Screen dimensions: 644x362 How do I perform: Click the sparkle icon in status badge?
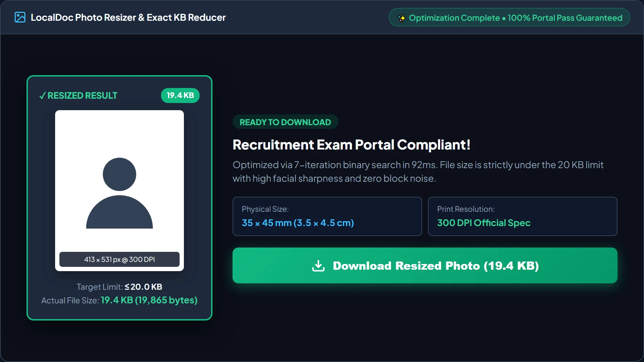pos(402,18)
